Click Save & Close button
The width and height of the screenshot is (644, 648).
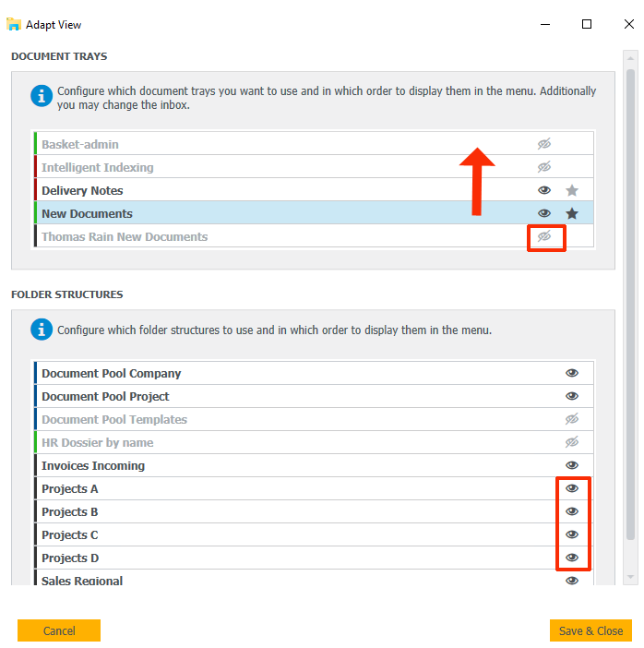pos(590,630)
